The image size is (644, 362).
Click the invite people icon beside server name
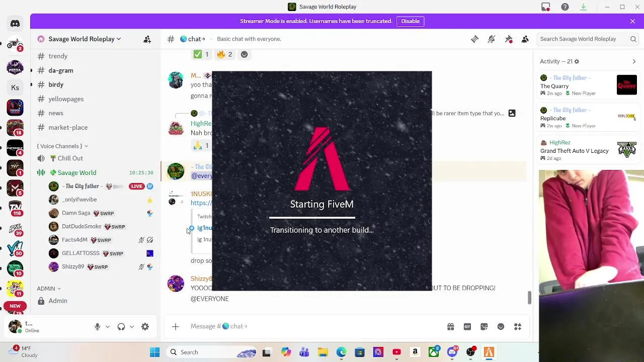point(147,39)
